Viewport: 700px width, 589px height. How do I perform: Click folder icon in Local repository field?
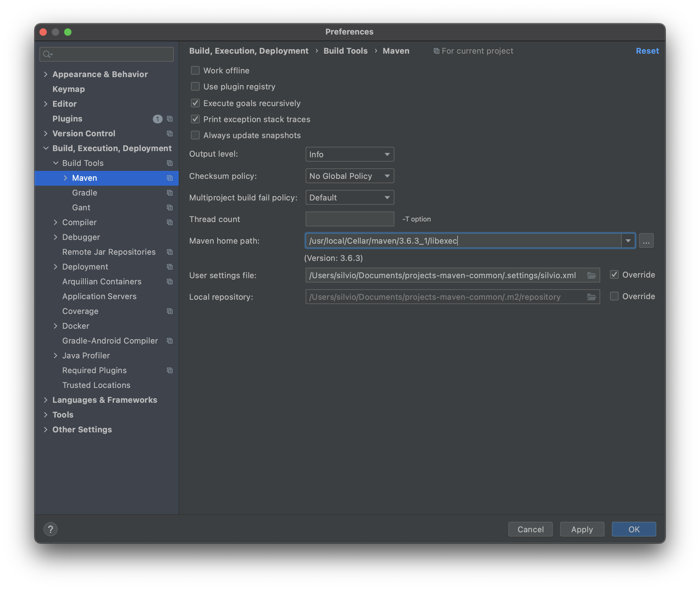(x=591, y=297)
